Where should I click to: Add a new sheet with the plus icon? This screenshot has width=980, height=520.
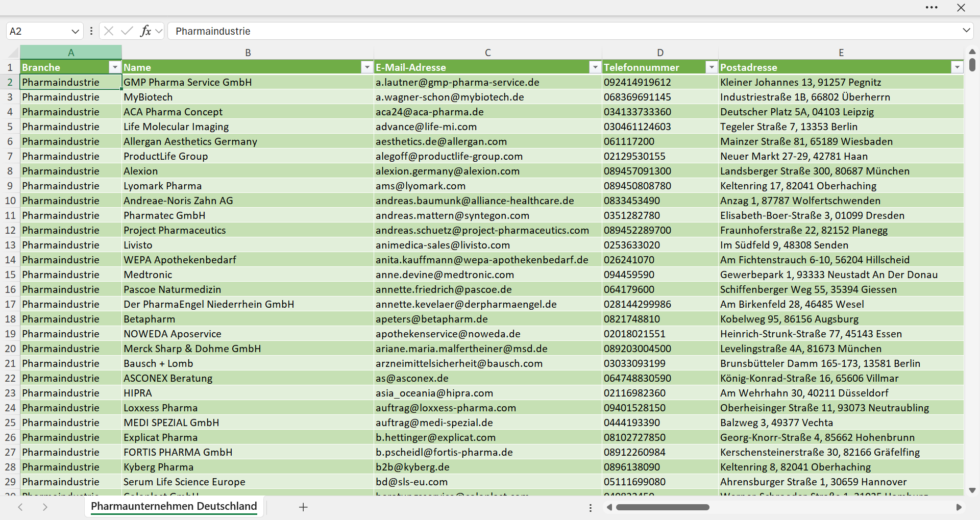[x=303, y=507]
